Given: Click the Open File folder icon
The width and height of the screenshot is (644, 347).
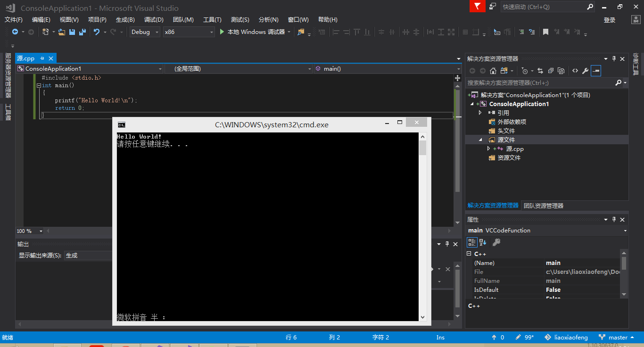Looking at the screenshot, I should (x=61, y=32).
